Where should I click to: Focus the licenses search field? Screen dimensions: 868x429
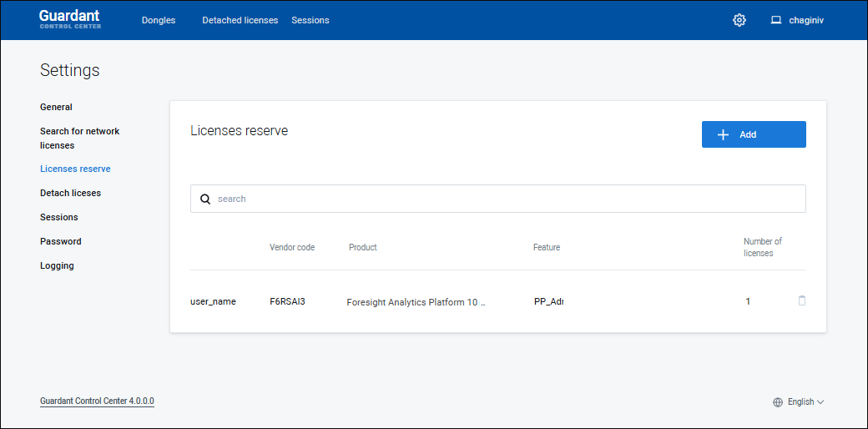[x=501, y=199]
